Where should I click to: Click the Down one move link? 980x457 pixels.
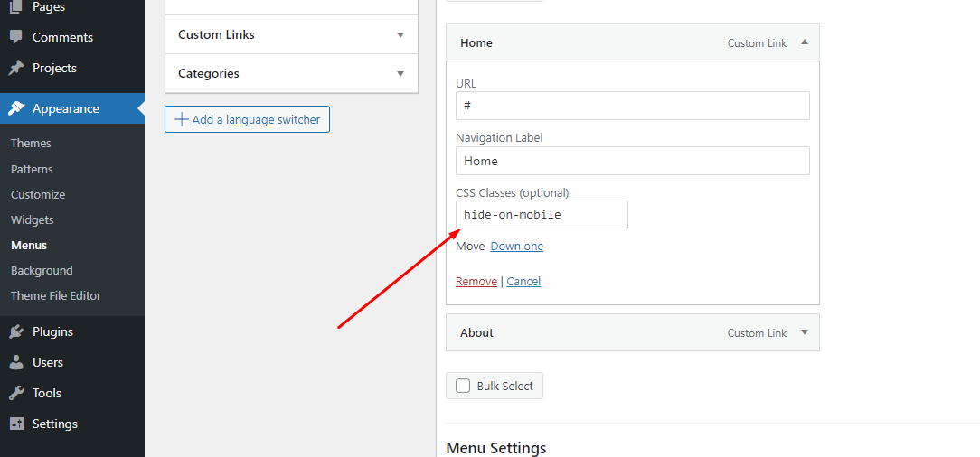click(517, 246)
